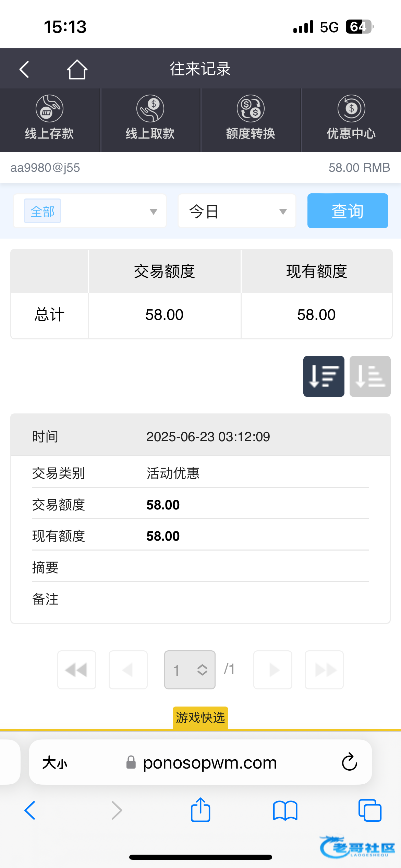The image size is (401, 868).
Task: Sort records in ascending order
Action: (370, 376)
